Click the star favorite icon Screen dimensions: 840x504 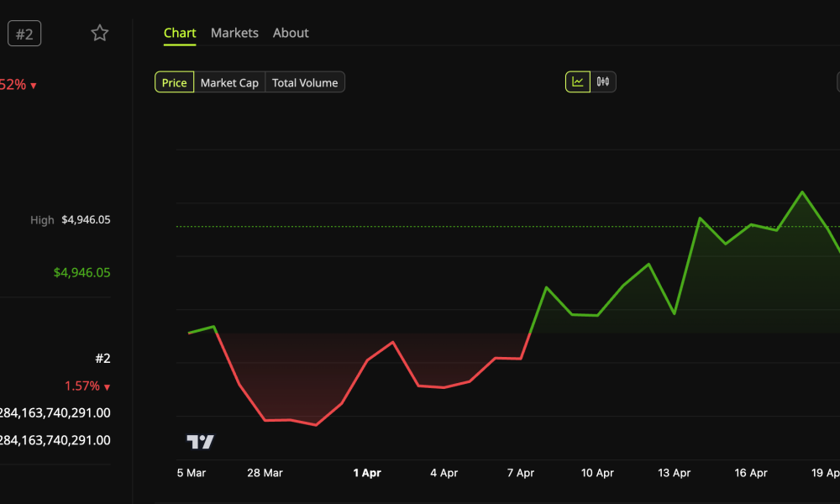[100, 34]
